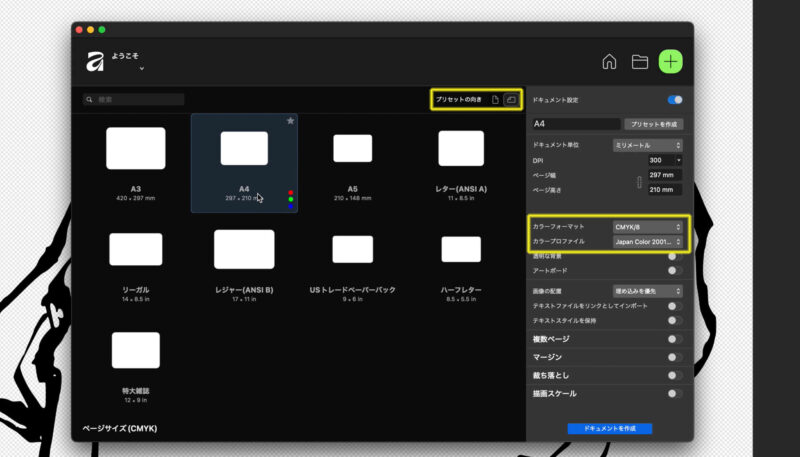Enable the 描画スケール switch
The height and width of the screenshot is (457, 800).
pos(674,393)
